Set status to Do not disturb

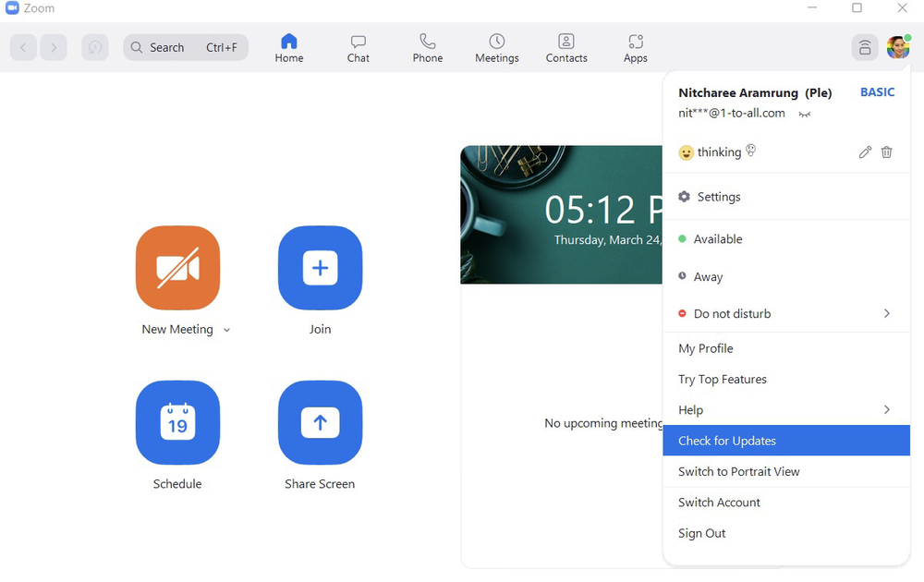point(786,313)
